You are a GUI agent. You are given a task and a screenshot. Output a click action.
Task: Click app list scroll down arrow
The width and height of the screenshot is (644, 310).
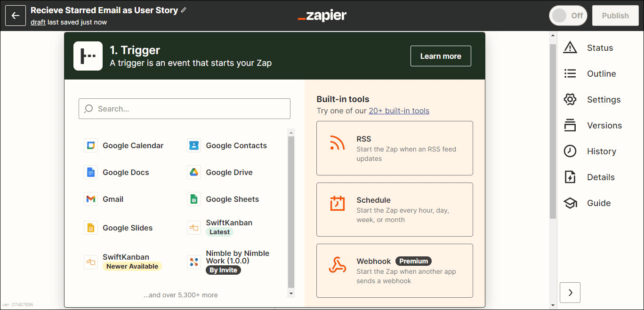click(x=291, y=294)
